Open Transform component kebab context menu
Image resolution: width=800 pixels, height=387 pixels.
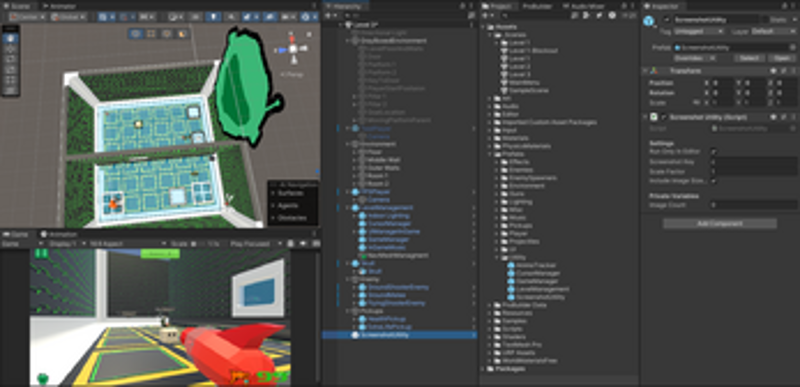[x=793, y=71]
